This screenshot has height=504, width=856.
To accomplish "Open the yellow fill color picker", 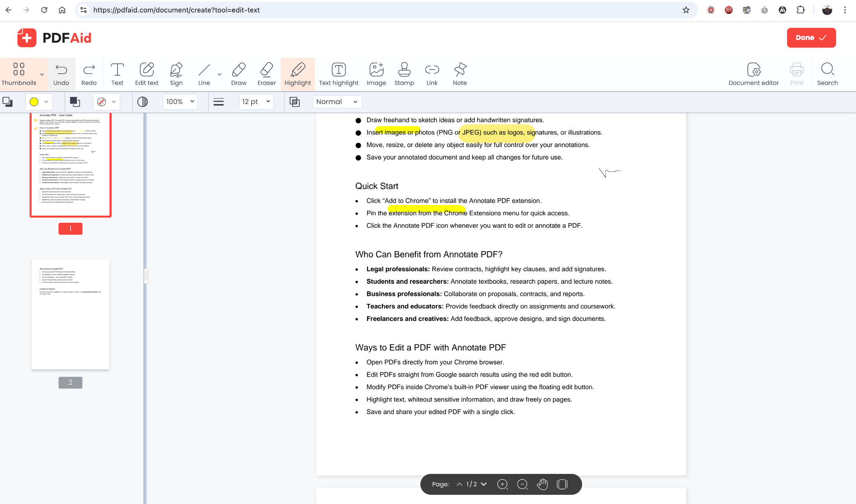I will coord(38,102).
